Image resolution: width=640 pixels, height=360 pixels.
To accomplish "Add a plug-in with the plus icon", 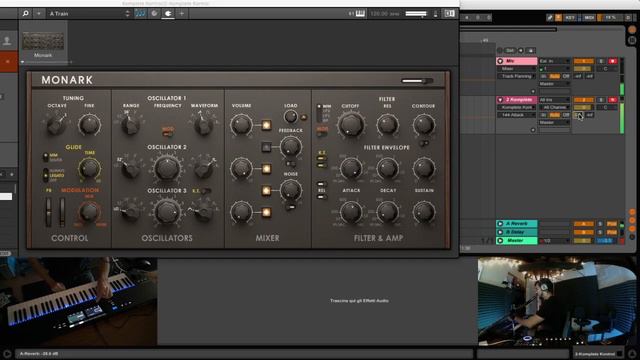I will (182, 13).
